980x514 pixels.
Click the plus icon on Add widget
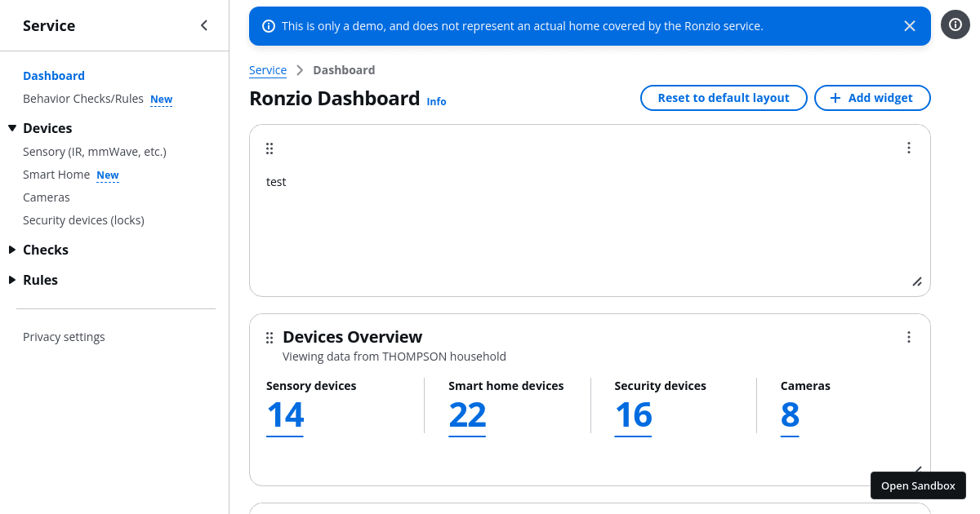click(835, 98)
